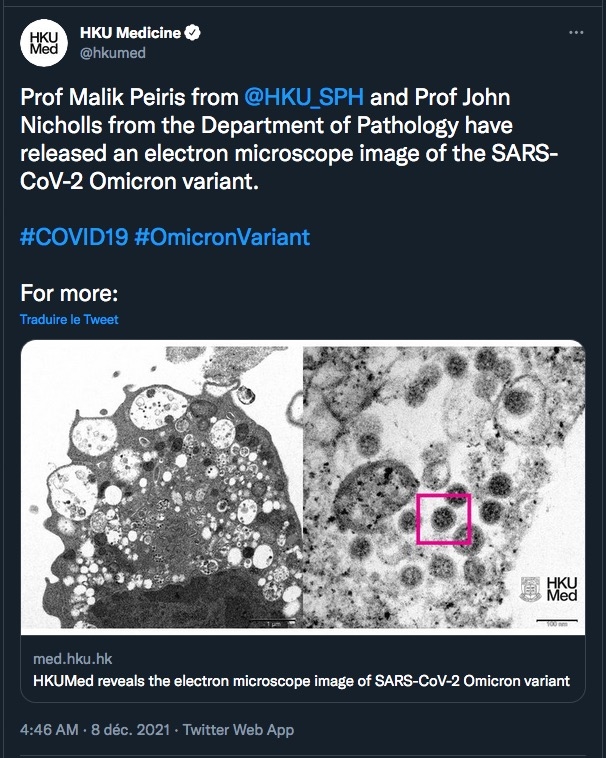Click the Twitter Web App source label
606x758 pixels.
click(238, 730)
